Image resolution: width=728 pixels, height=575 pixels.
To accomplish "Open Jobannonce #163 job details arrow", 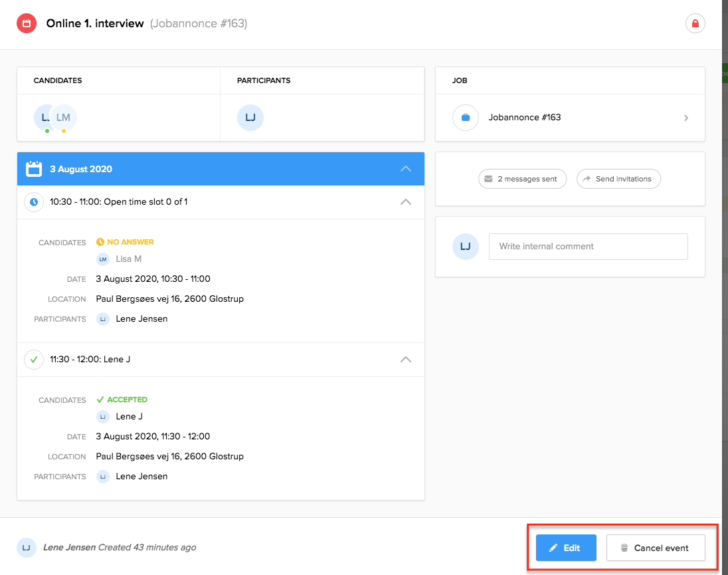I will pyautogui.click(x=686, y=118).
